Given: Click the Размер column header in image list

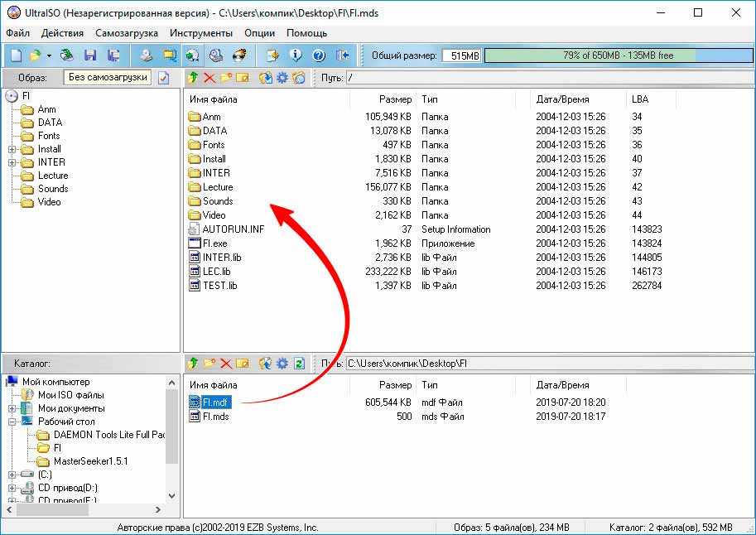Looking at the screenshot, I should (394, 99).
